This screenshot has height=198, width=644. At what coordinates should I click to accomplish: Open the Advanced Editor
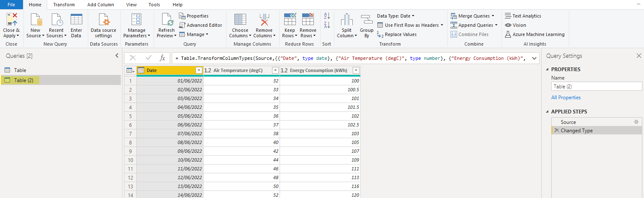(x=201, y=25)
